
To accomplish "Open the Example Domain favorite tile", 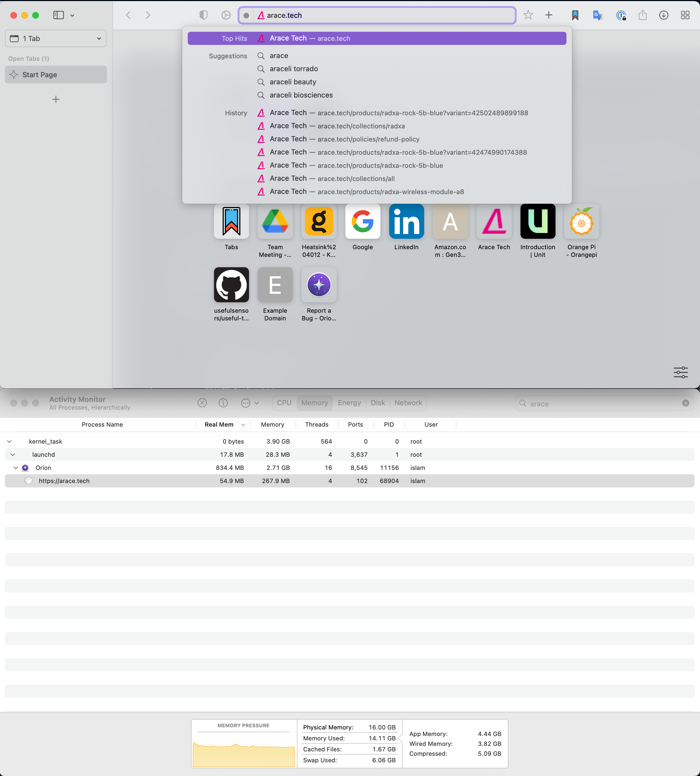I will [275, 285].
